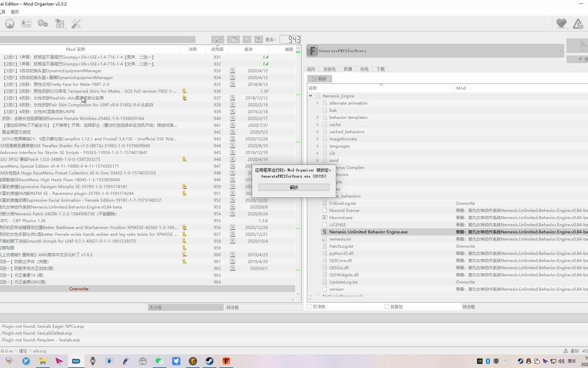Sort by the 优先级 column header
The image size is (588, 368).
click(217, 49)
